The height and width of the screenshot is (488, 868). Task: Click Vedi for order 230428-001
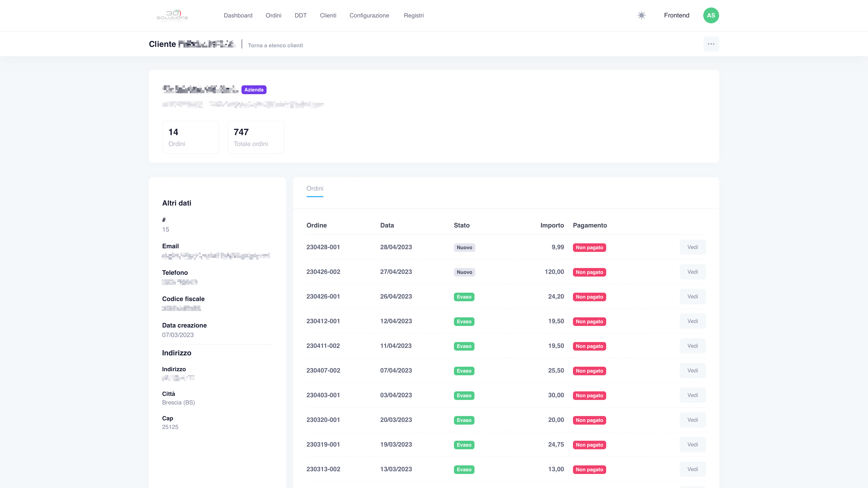point(692,247)
